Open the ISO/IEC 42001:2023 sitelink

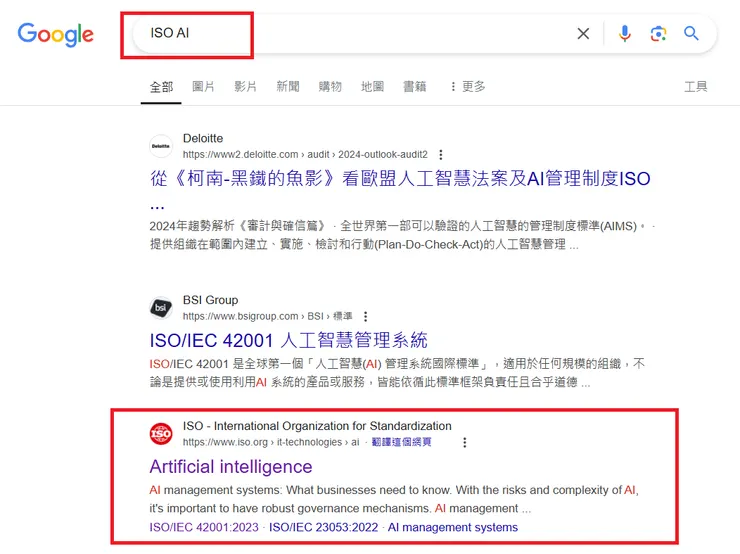point(204,527)
